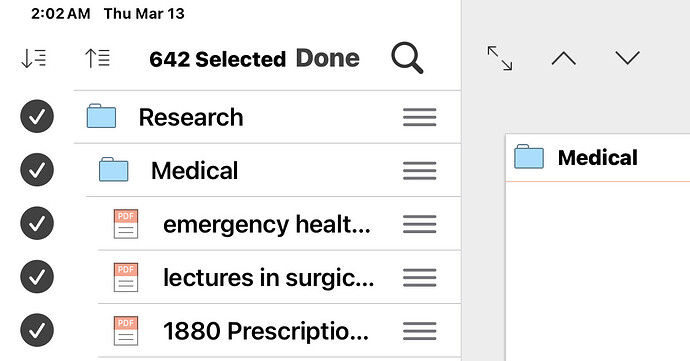Go to next item with down chevron

628,58
